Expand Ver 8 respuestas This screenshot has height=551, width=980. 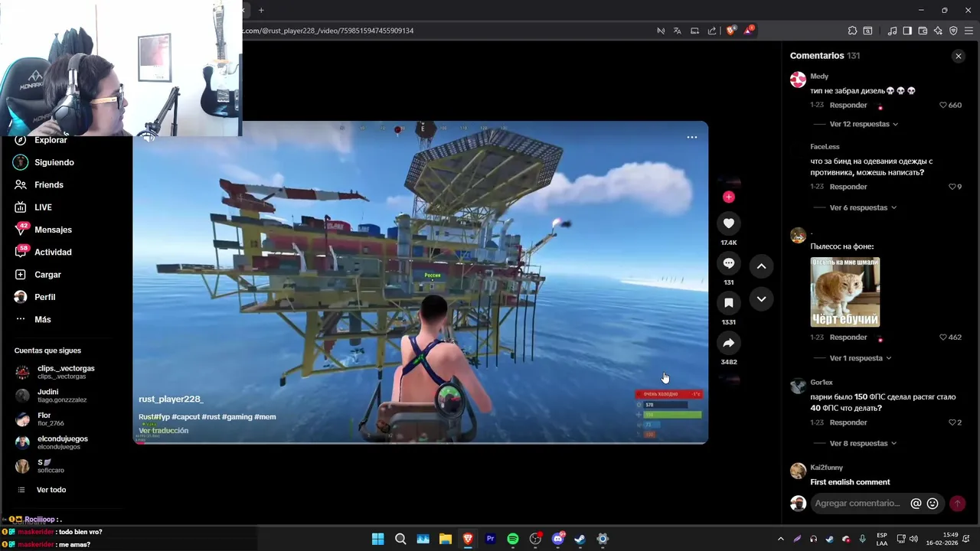click(863, 443)
